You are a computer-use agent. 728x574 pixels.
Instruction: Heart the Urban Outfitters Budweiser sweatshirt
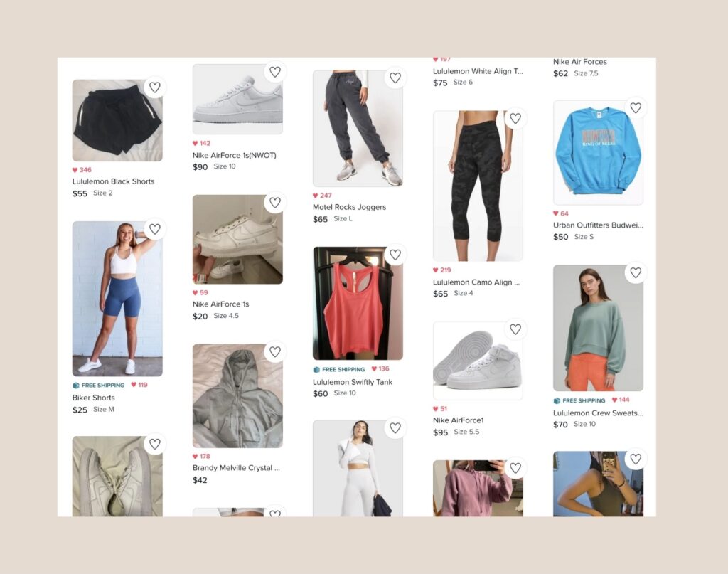click(636, 107)
